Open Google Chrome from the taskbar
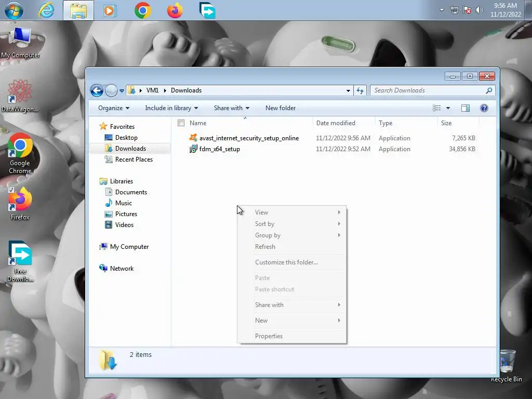The height and width of the screenshot is (399, 532). pos(142,10)
